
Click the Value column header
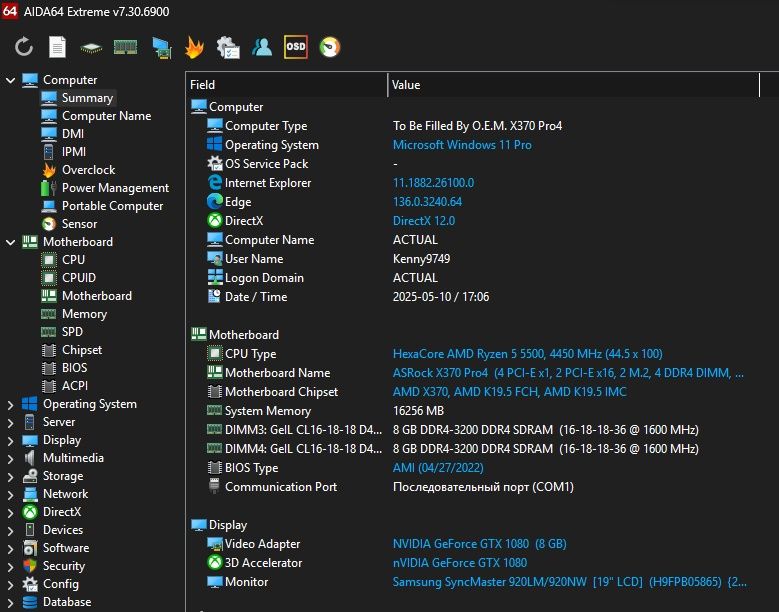point(573,85)
